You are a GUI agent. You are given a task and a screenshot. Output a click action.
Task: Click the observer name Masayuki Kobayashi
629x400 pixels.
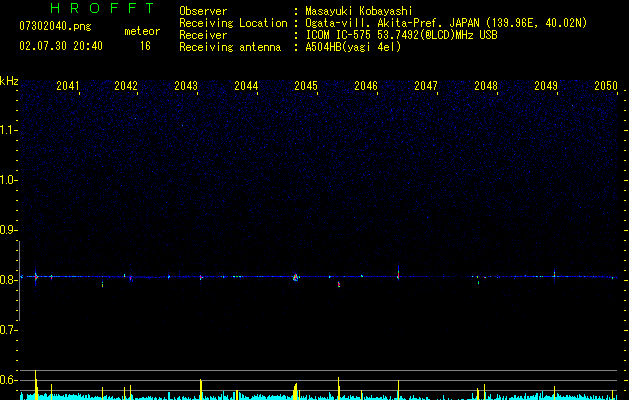(x=359, y=11)
